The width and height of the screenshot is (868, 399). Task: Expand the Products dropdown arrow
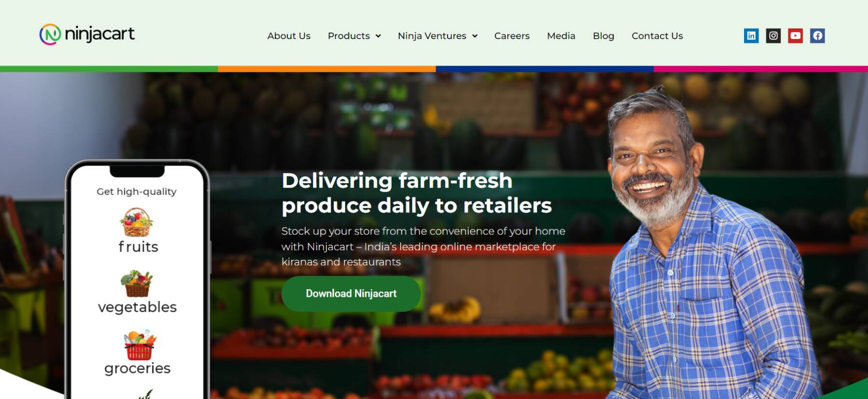(379, 36)
